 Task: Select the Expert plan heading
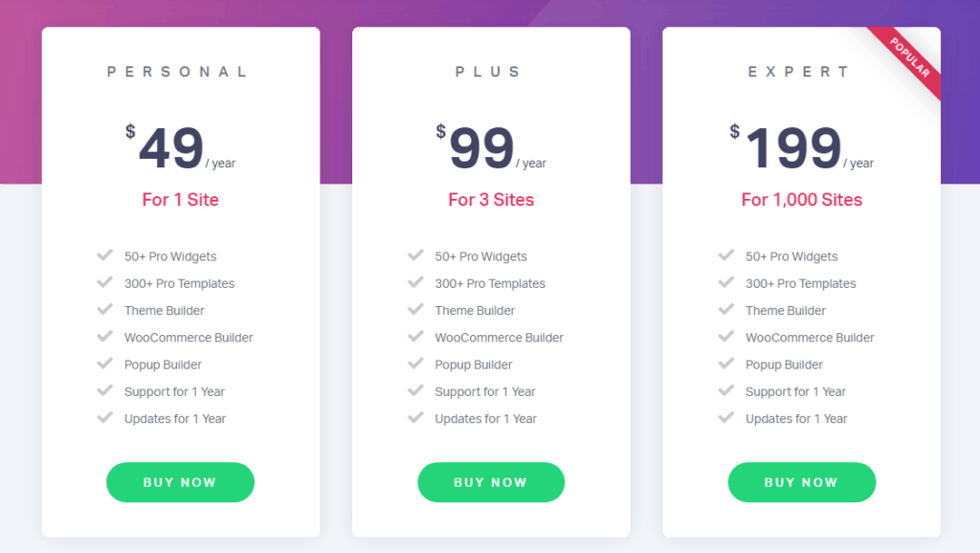click(799, 72)
